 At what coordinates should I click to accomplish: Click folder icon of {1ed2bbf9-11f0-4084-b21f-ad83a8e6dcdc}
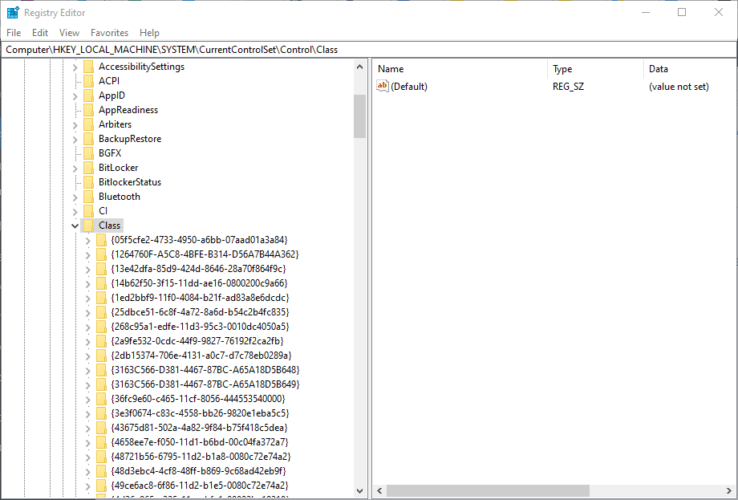click(101, 298)
